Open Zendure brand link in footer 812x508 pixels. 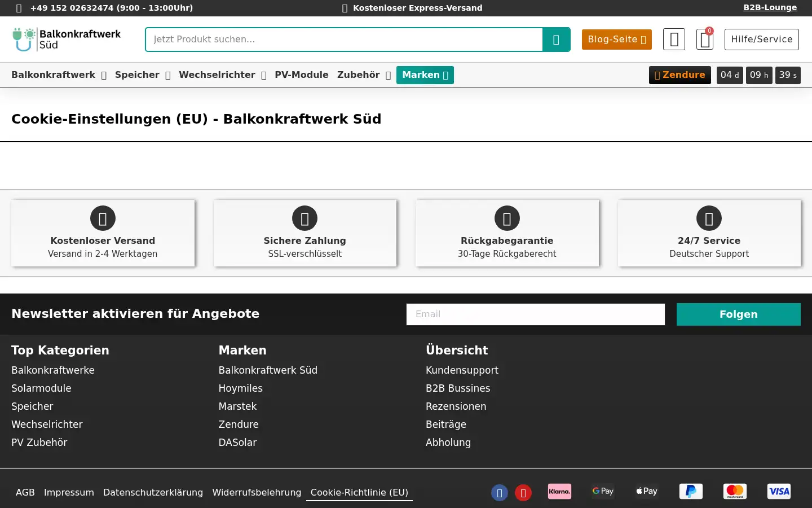pyautogui.click(x=239, y=424)
